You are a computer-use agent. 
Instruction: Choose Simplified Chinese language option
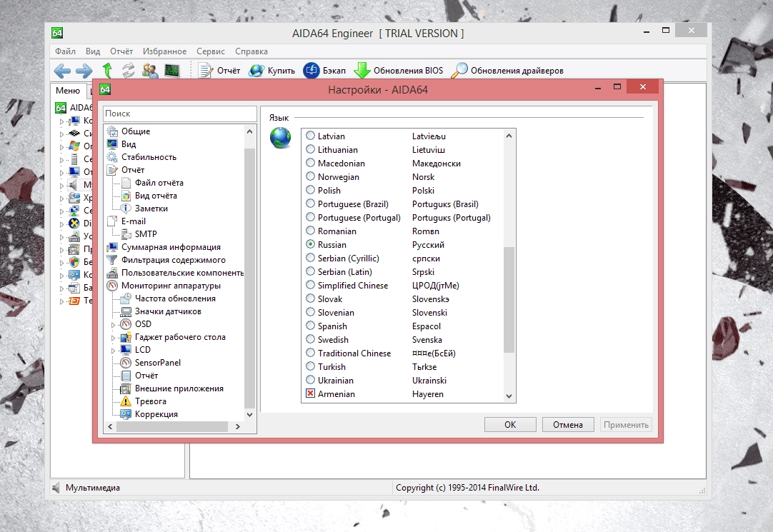[310, 285]
